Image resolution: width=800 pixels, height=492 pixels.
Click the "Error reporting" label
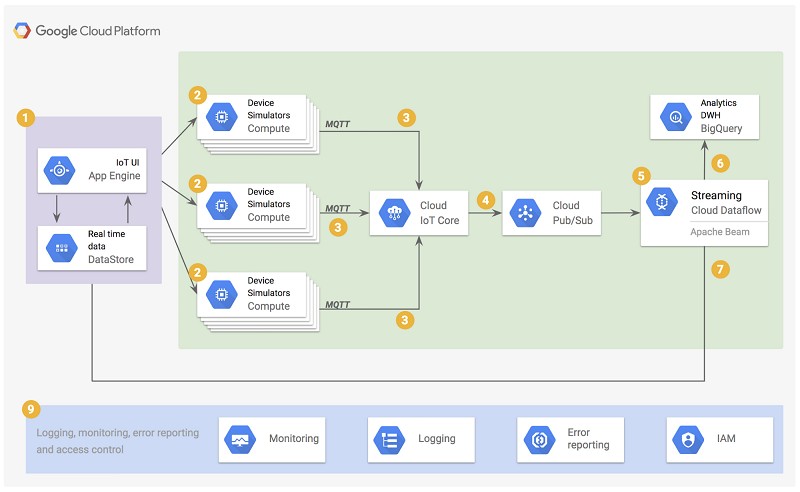(x=588, y=439)
